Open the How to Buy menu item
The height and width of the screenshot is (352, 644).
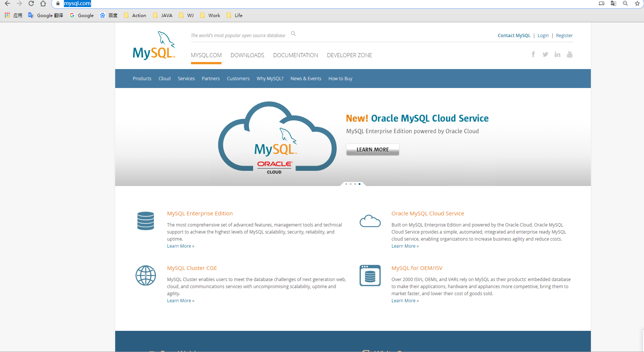340,79
